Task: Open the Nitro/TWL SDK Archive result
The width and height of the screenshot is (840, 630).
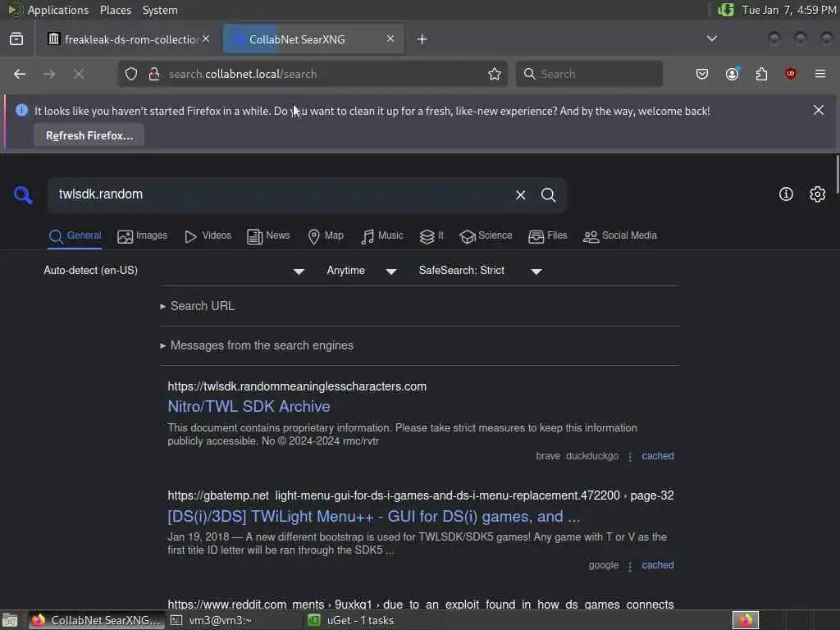Action: tap(249, 407)
